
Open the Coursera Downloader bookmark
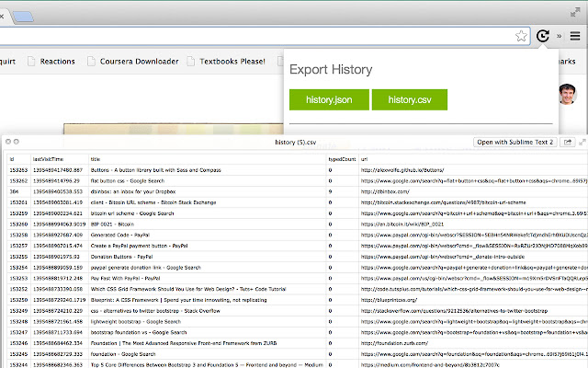(133, 62)
